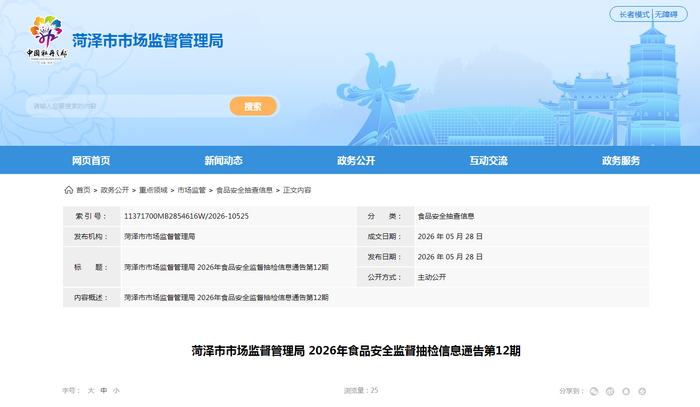Go to 重点领域 in the breadcrumb
This screenshot has height=407, width=700.
point(153,190)
